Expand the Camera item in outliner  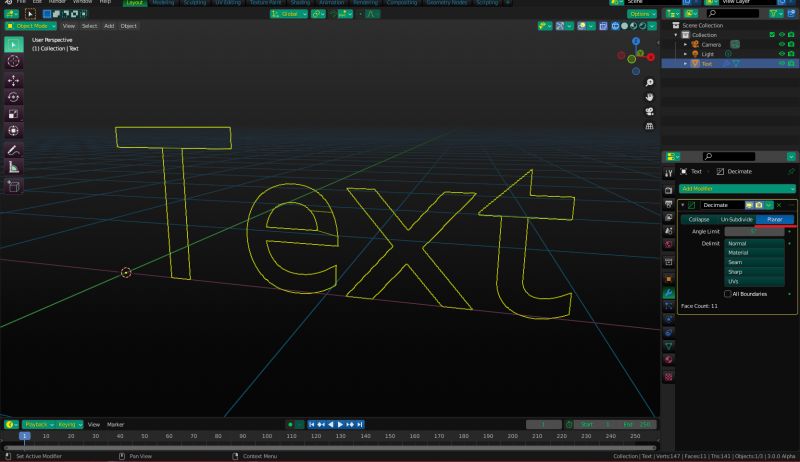(685, 44)
